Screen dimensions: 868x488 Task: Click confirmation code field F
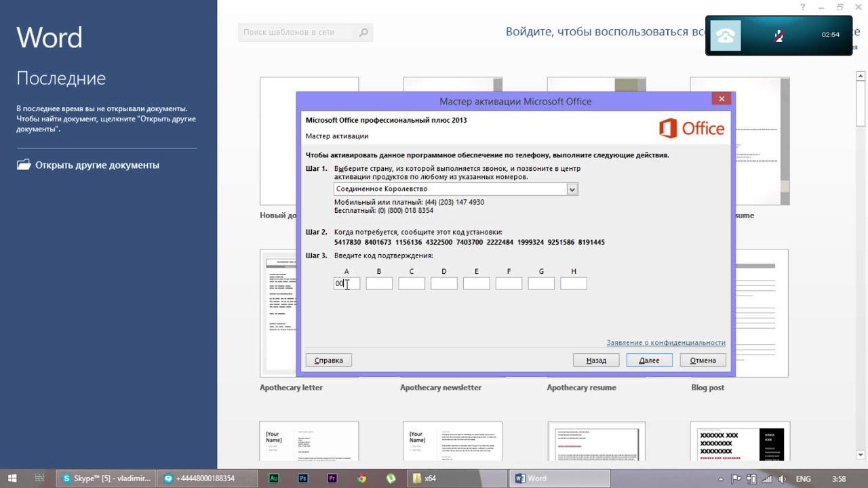pos(509,283)
